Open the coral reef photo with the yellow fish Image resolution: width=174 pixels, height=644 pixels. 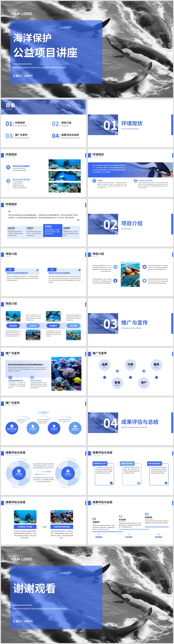[x=66, y=374]
